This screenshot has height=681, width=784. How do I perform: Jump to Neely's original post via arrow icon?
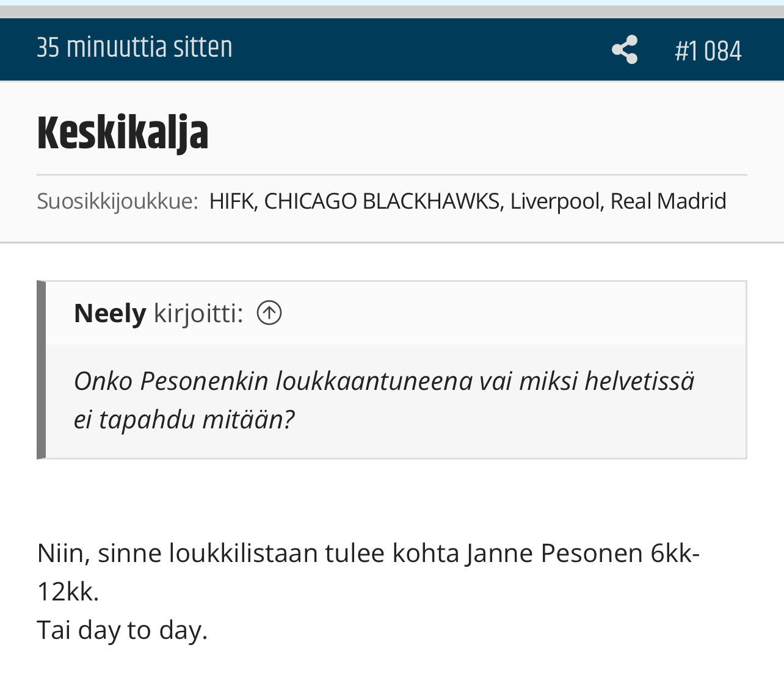click(x=269, y=313)
